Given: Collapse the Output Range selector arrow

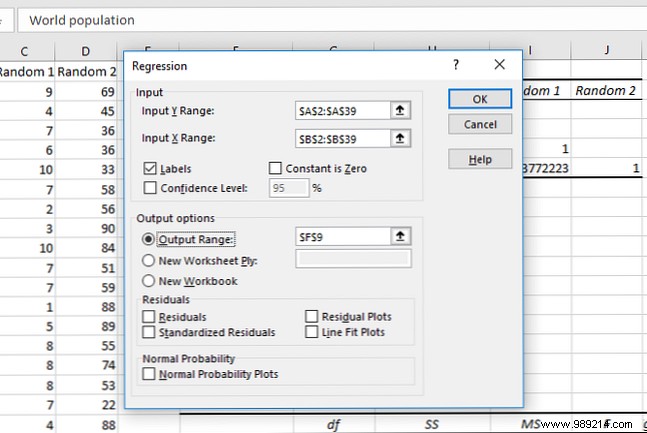Looking at the screenshot, I should click(400, 237).
